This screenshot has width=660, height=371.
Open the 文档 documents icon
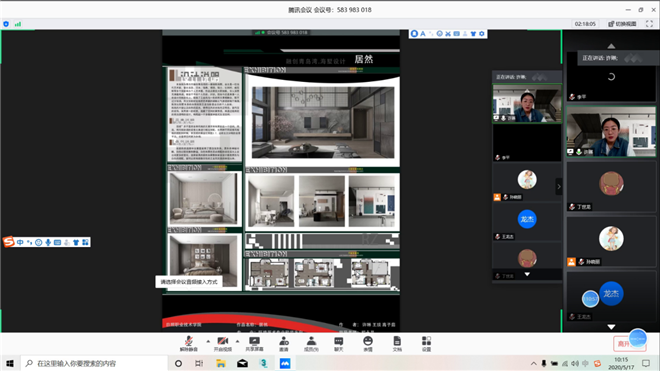tap(397, 344)
